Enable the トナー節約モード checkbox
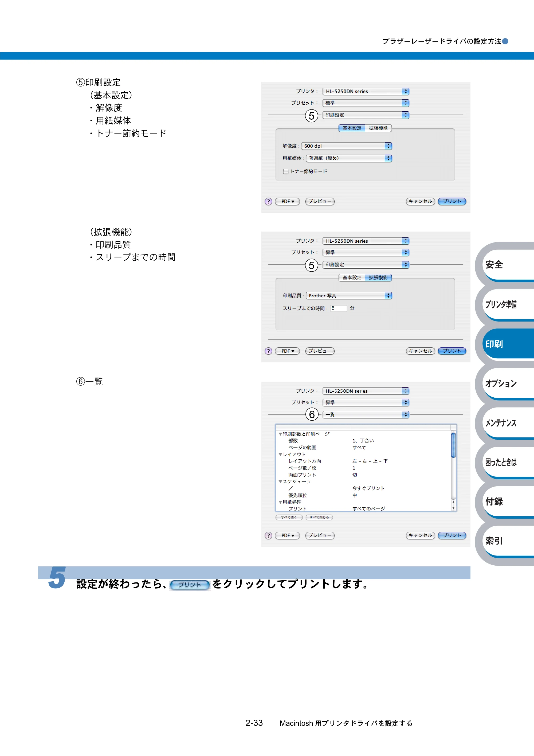The image size is (534, 756). coord(286,171)
